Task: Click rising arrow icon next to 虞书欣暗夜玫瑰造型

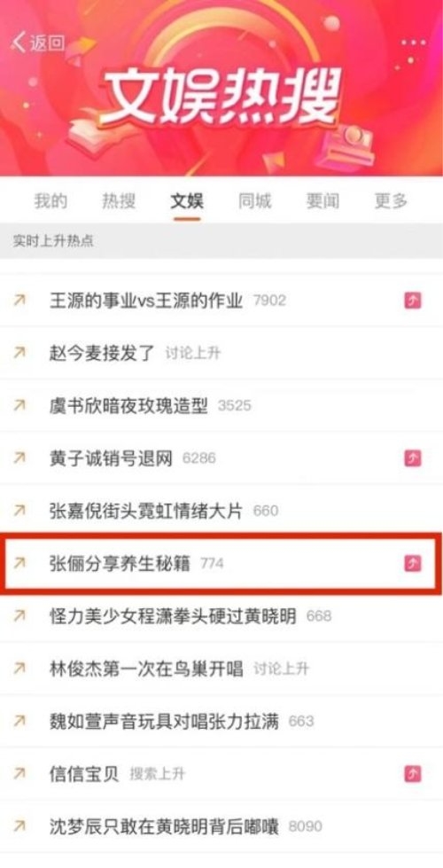Action: click(x=19, y=406)
